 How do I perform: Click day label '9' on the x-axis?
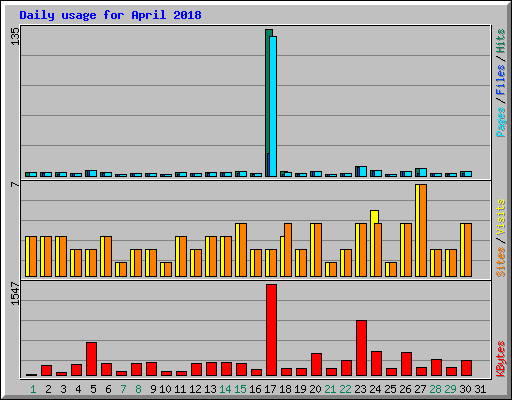coord(153,389)
